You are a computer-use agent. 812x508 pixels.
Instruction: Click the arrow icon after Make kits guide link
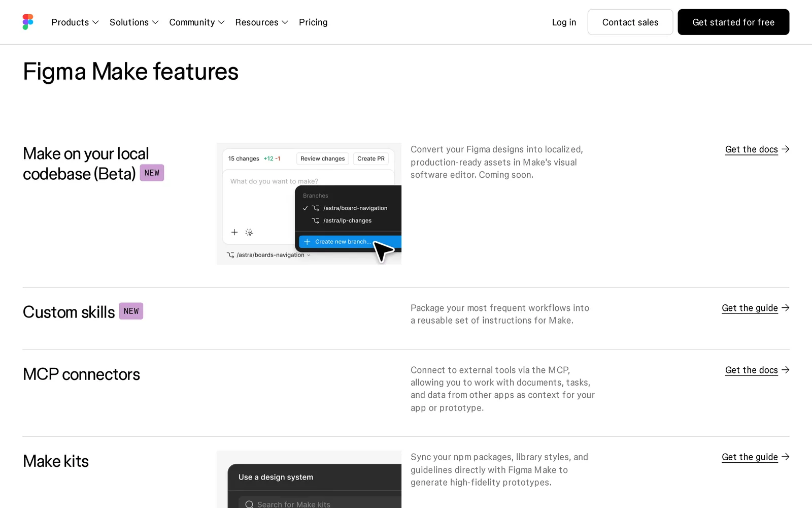click(785, 457)
